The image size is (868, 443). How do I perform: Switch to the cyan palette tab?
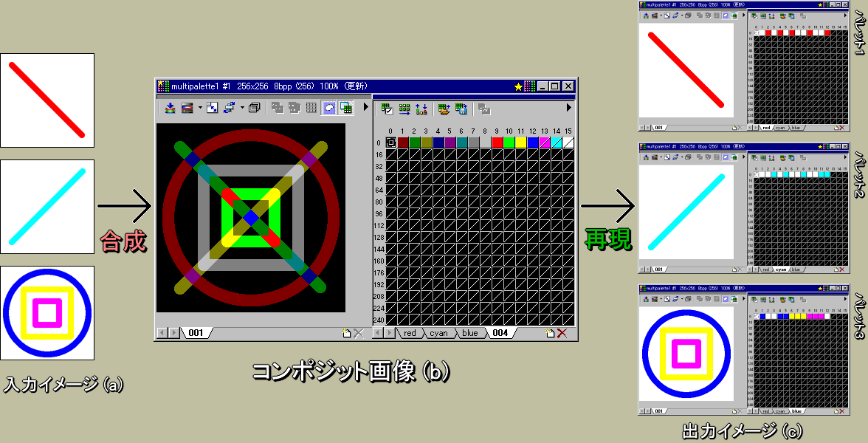(439, 333)
